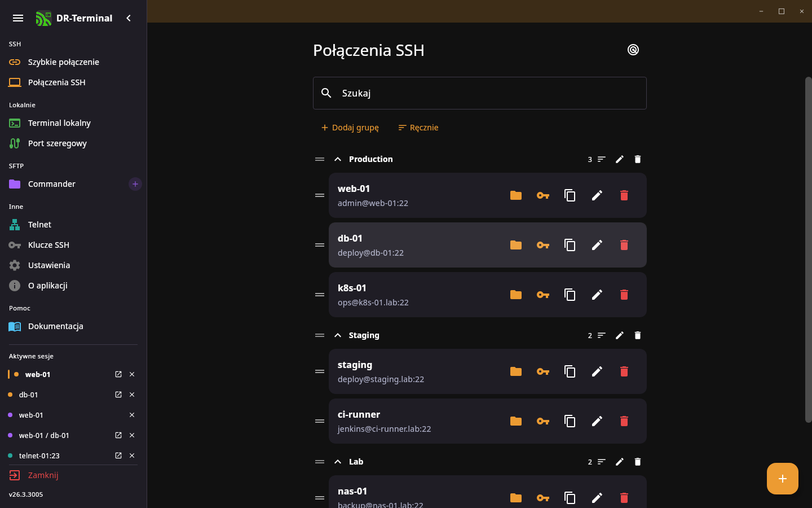Click the circular icon beside Połączenia SSH title
The height and width of the screenshot is (508, 812).
pyautogui.click(x=633, y=50)
